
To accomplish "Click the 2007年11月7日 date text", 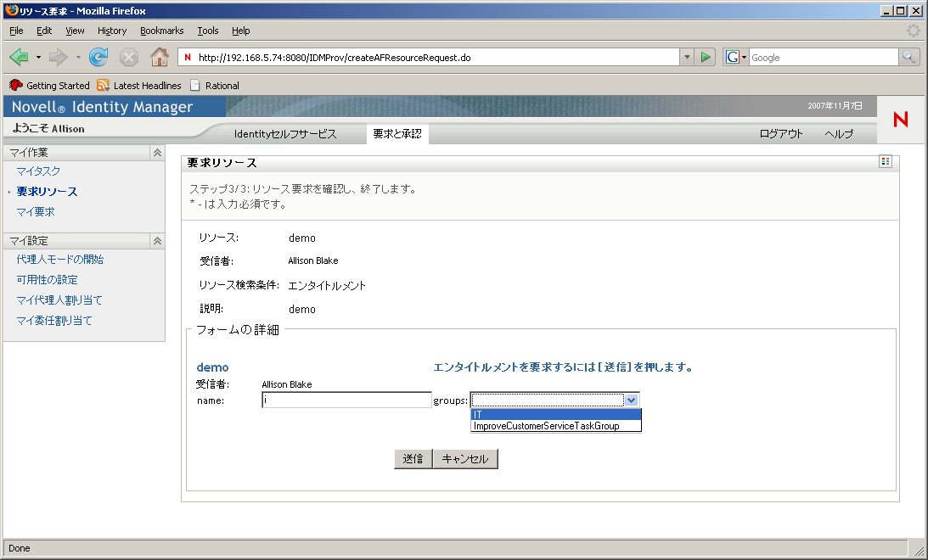I will point(835,106).
